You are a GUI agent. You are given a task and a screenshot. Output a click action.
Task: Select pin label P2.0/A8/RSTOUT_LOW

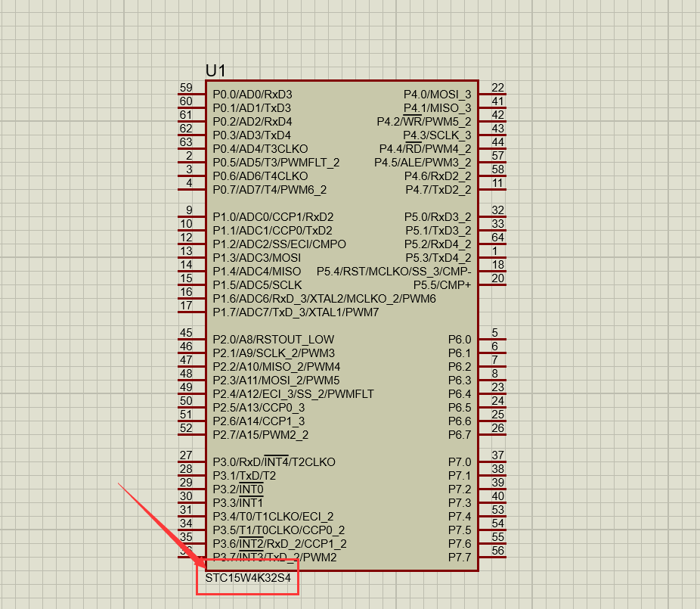pos(273,340)
